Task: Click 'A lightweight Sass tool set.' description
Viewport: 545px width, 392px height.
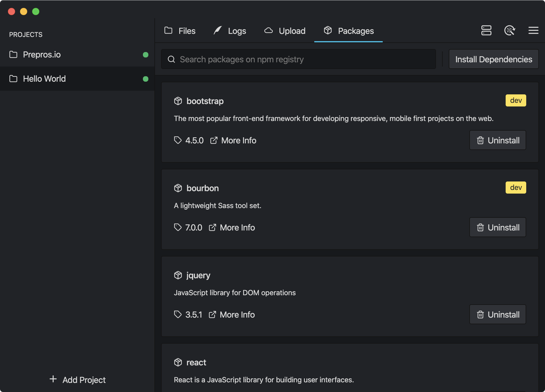Action: click(x=217, y=206)
